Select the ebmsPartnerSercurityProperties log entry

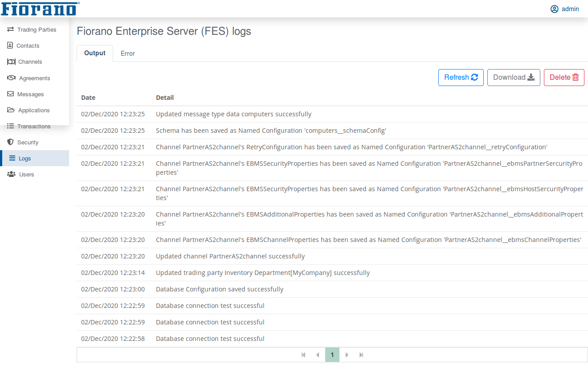[332, 168]
